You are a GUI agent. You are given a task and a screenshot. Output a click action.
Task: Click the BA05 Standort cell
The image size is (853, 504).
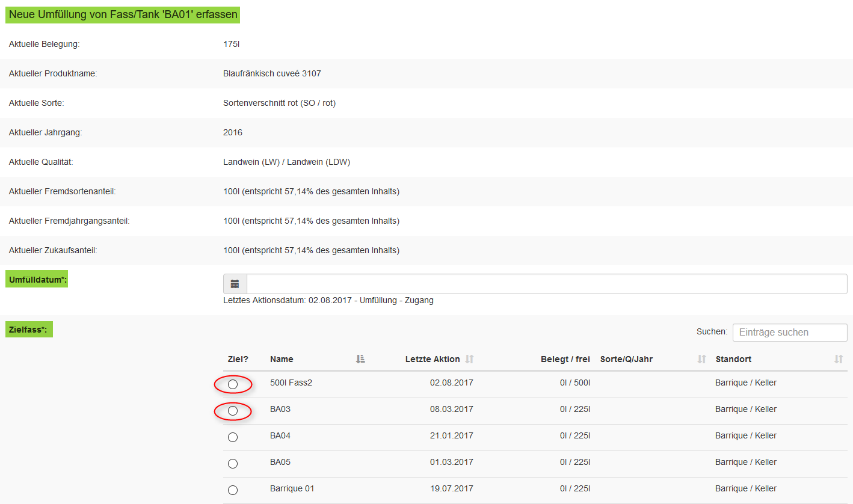click(x=746, y=463)
